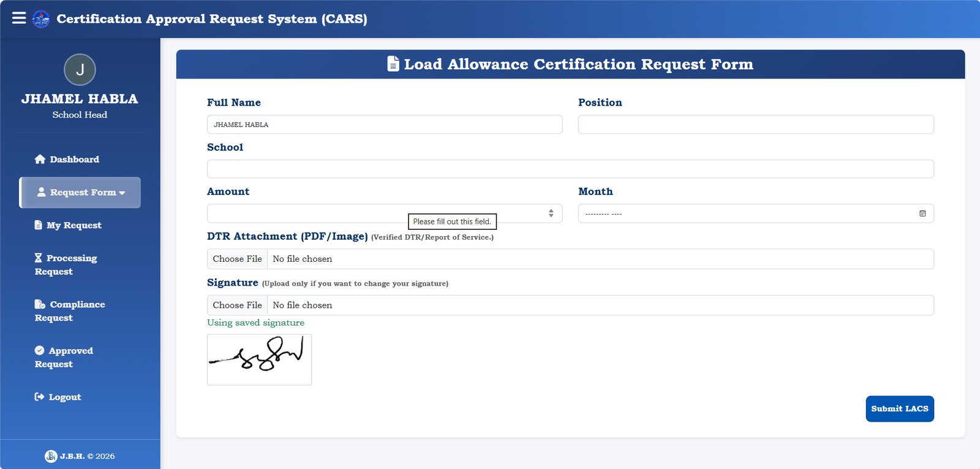Click the J.B.H. footer logo

coord(51,456)
